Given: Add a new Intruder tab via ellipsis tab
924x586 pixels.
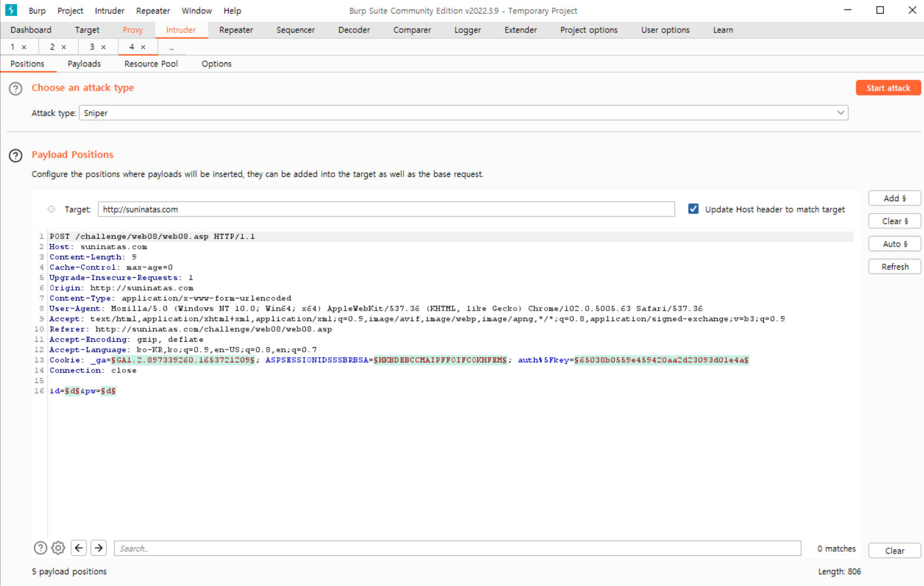Looking at the screenshot, I should point(172,47).
